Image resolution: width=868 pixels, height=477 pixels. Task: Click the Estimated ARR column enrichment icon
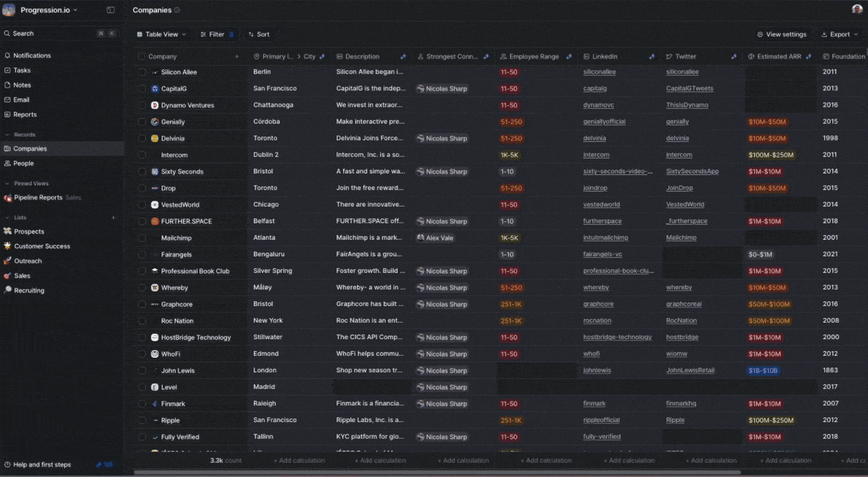coord(808,57)
